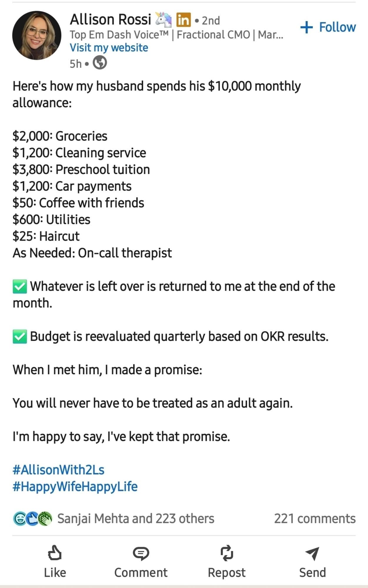Tap the Repost arrows icon
The height and width of the screenshot is (588, 368).
tap(227, 553)
